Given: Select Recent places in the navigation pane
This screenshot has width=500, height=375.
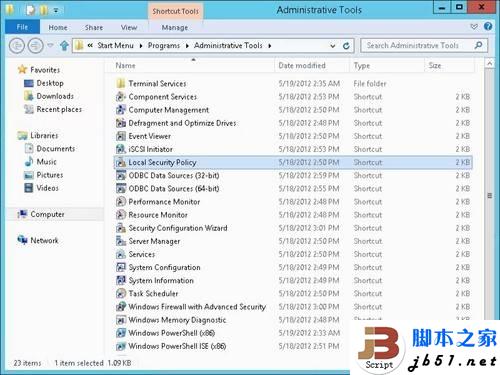Looking at the screenshot, I should click(59, 109).
